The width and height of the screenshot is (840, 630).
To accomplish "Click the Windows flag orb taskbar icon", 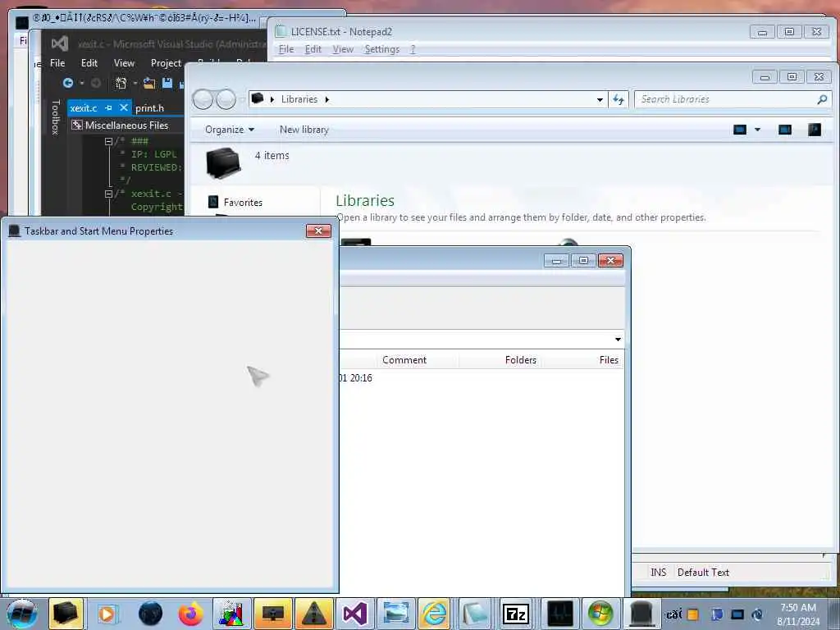I will (x=600, y=614).
